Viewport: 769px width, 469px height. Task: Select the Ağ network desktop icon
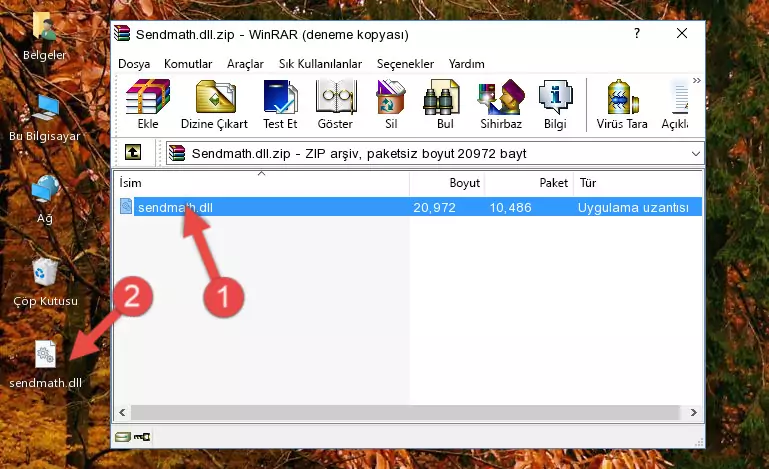45,200
